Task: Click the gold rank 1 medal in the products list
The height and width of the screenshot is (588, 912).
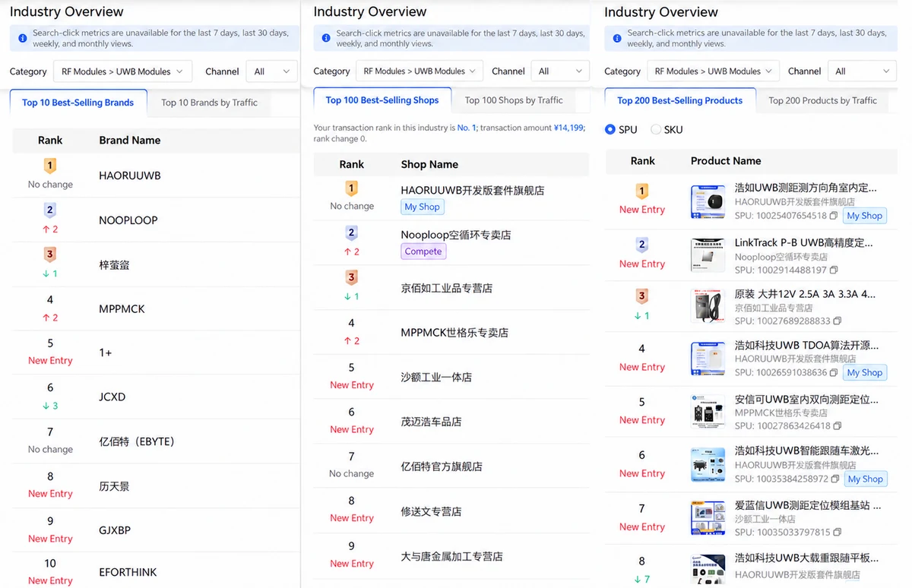Action: 642,192
